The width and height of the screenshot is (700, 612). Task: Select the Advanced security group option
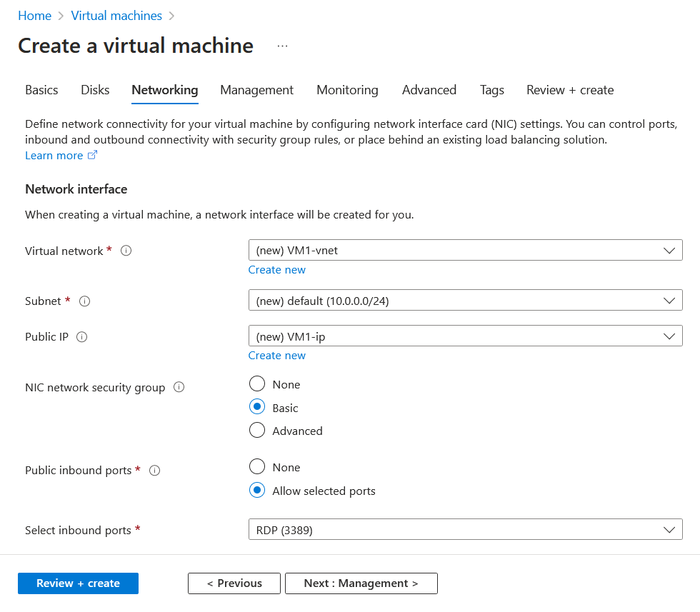pyautogui.click(x=256, y=430)
